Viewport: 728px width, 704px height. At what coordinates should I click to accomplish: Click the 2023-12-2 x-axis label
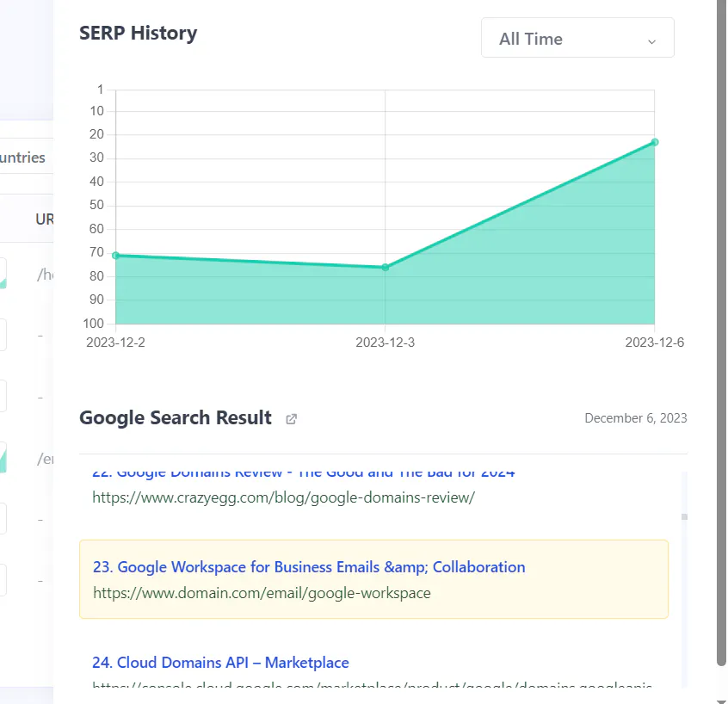tap(115, 343)
